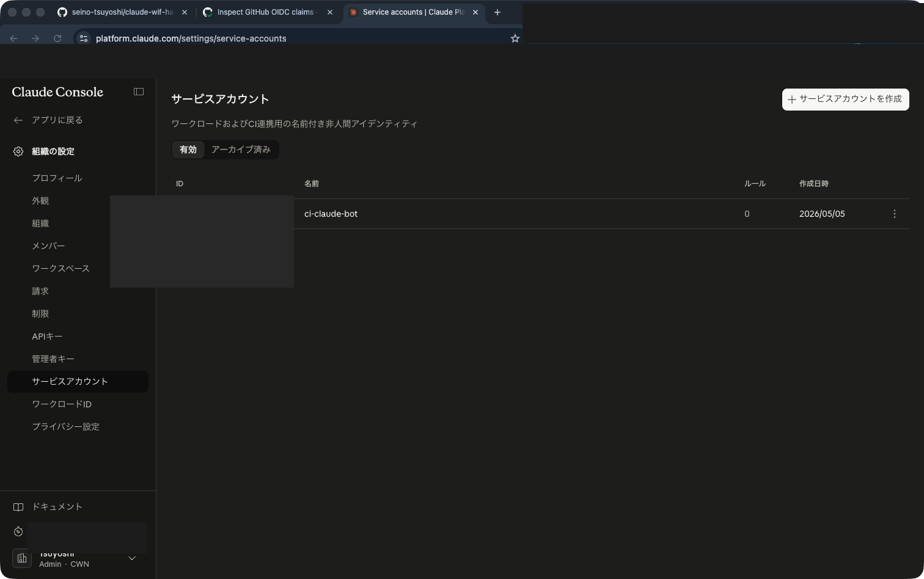
Task: Close the Inspect GitHub OIDC claims tab
Action: coord(330,12)
